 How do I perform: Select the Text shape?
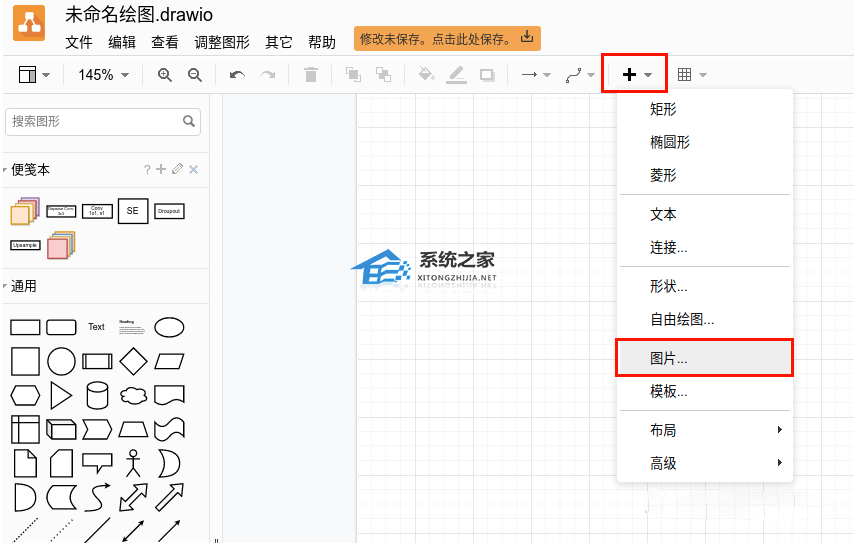(x=96, y=327)
